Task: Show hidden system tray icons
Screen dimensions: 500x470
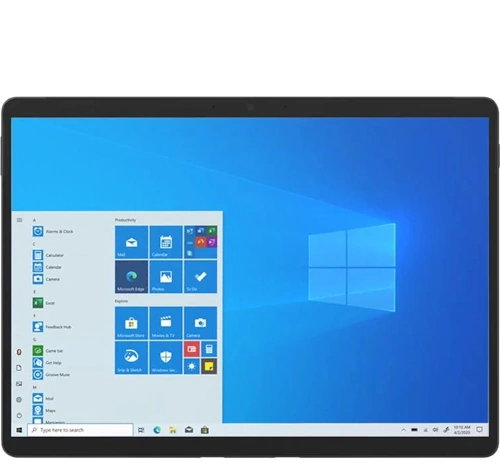Action: coord(404,430)
